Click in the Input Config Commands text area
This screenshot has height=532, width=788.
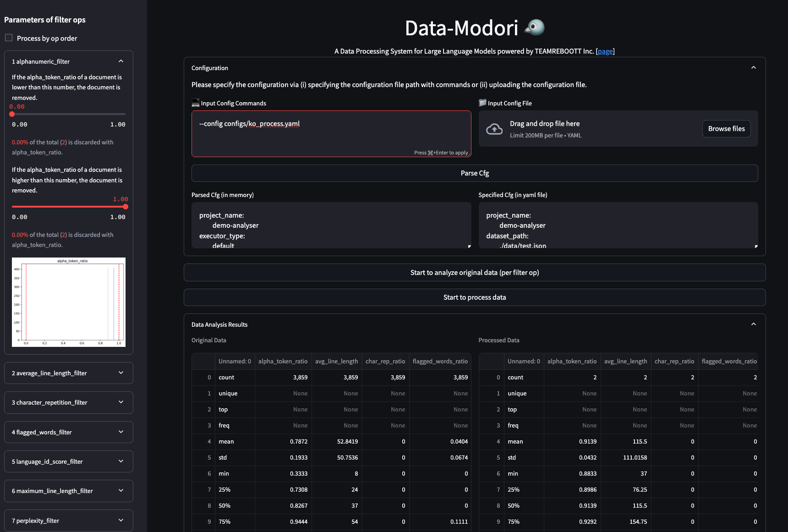coord(331,134)
